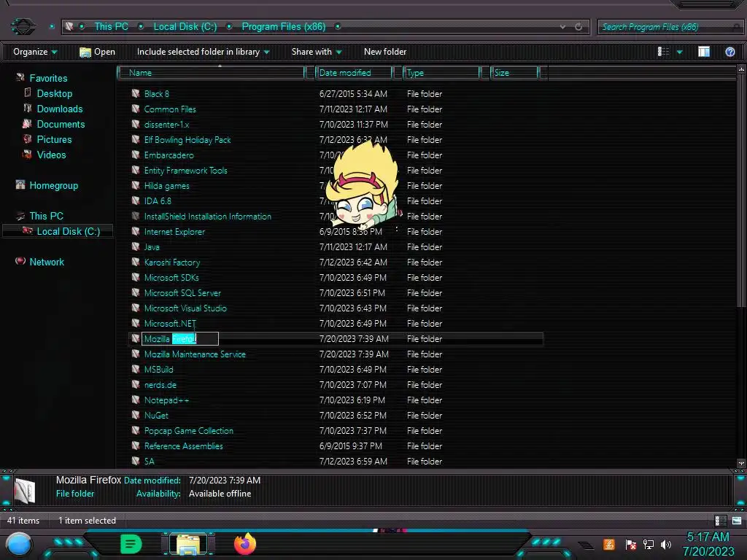Expand Include selected folder in library menu
The height and width of the screenshot is (560, 747).
[203, 52]
